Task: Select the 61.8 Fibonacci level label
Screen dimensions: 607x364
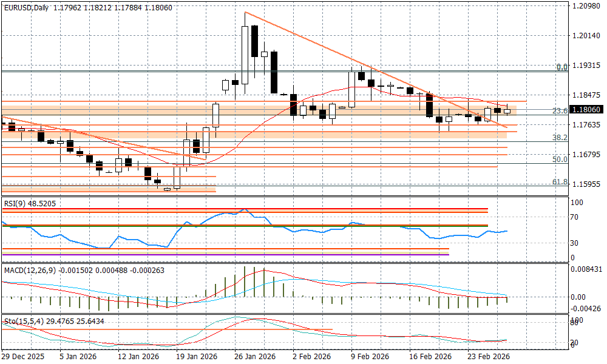Action: [560, 182]
